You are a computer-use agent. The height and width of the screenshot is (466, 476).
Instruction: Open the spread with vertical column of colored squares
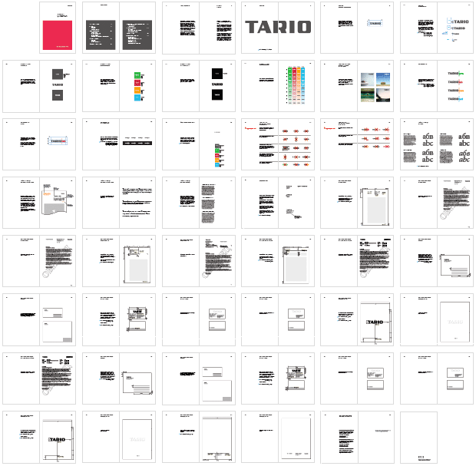198,144
